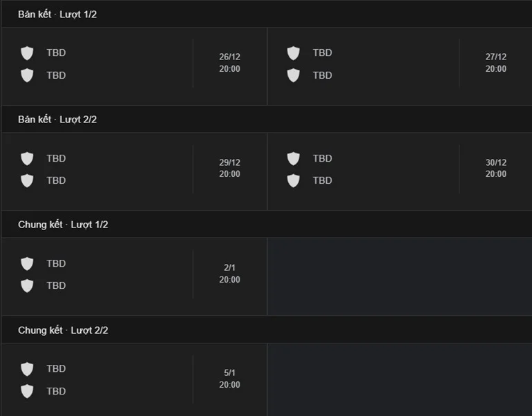Click top TBD team name in 30/12 match
Screen dimensions: 532x416
pos(322,158)
